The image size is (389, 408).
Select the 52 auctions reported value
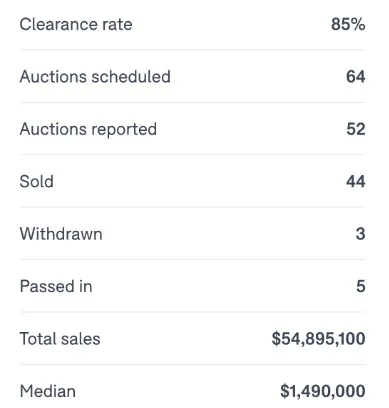point(356,129)
